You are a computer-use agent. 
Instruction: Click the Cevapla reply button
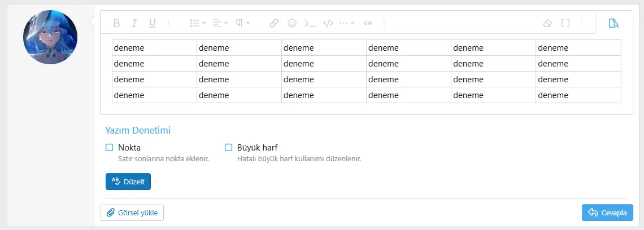pos(607,213)
